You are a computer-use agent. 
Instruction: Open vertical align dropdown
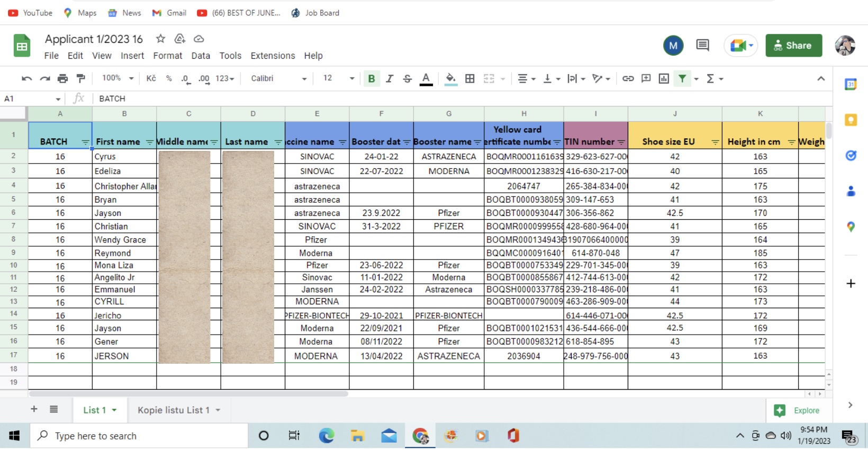tap(551, 78)
